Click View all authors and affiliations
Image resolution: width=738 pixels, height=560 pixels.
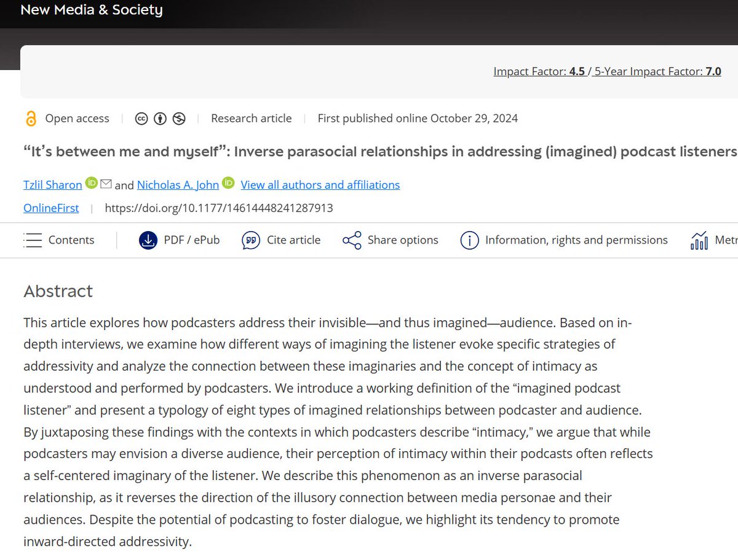coord(320,184)
